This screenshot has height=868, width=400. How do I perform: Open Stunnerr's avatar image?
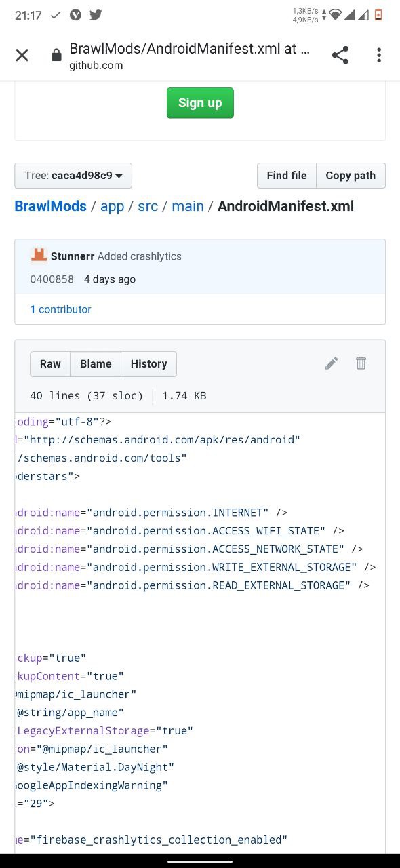click(x=39, y=256)
